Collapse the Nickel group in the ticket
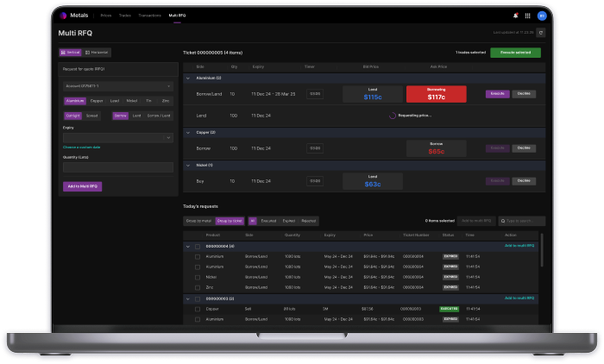 point(188,165)
